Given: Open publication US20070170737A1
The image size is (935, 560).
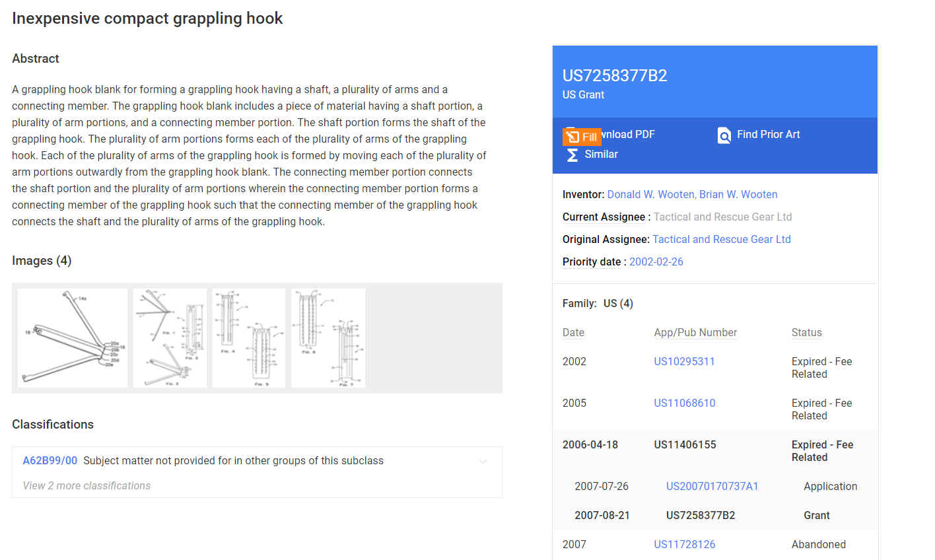Looking at the screenshot, I should tap(712, 486).
